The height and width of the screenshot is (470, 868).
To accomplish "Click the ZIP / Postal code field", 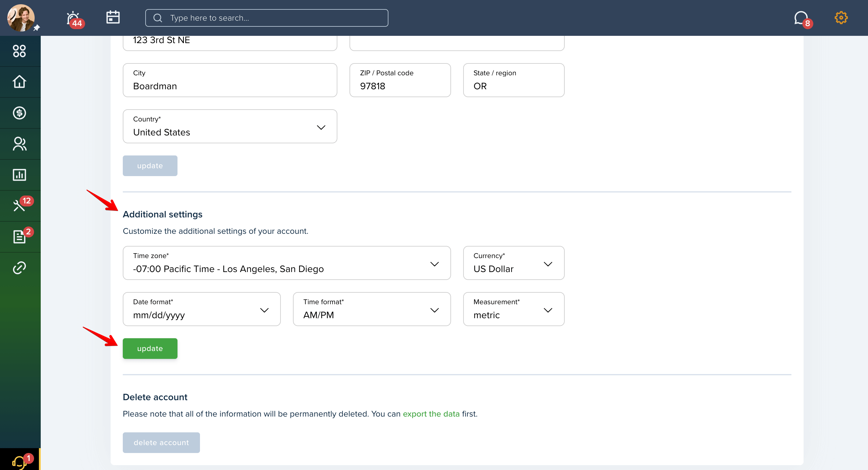I will [x=400, y=80].
